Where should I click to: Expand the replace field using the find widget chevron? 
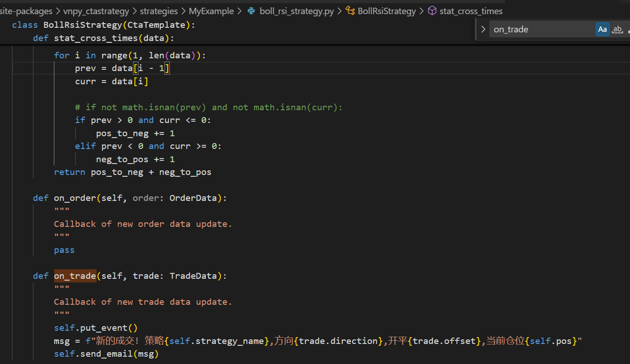coord(483,29)
